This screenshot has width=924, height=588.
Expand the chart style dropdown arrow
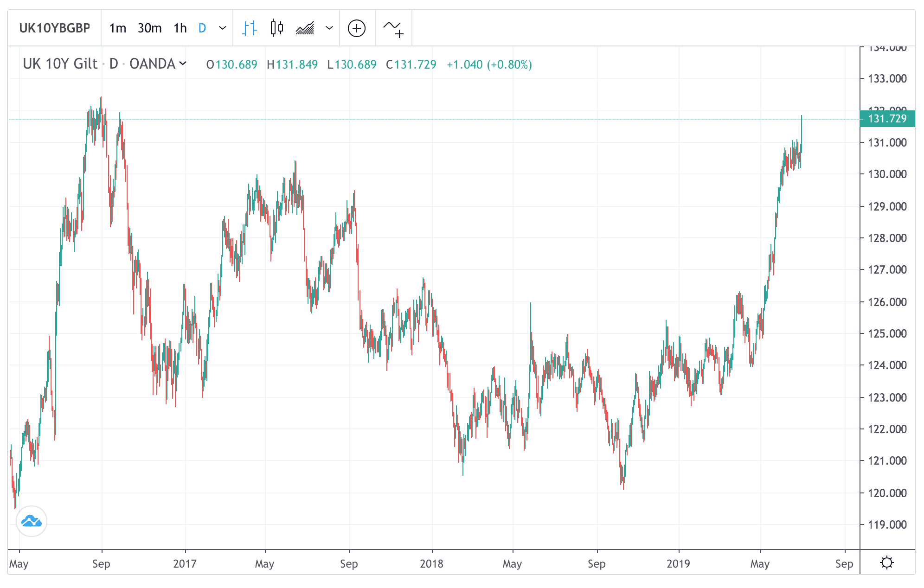(329, 28)
